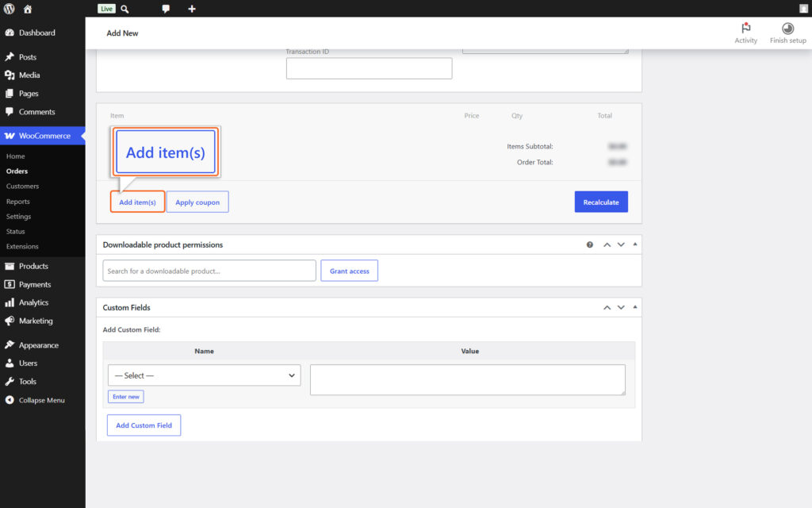Image resolution: width=812 pixels, height=508 pixels.
Task: Move Downloadable product permissions panel up
Action: point(607,244)
